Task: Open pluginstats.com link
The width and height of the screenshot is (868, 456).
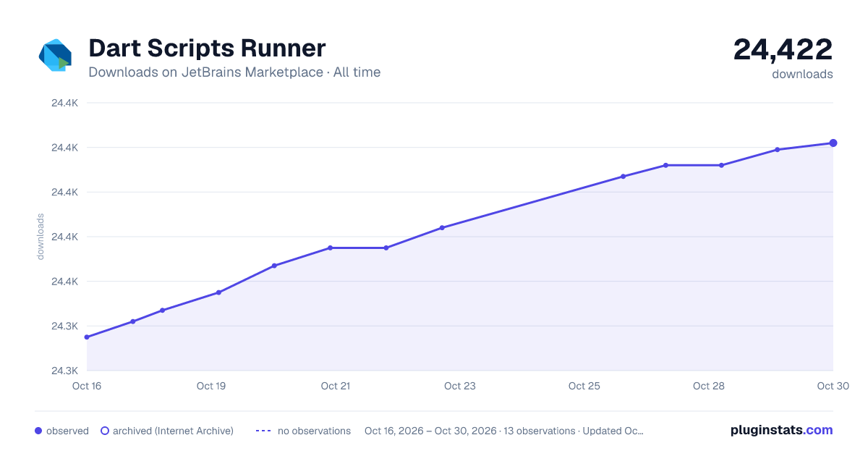Action: (782, 430)
